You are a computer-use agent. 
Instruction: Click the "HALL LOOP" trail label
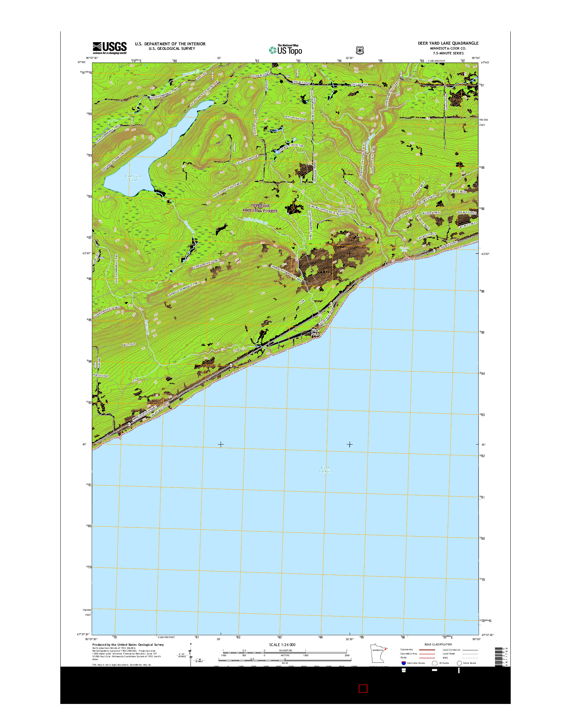click(x=129, y=344)
